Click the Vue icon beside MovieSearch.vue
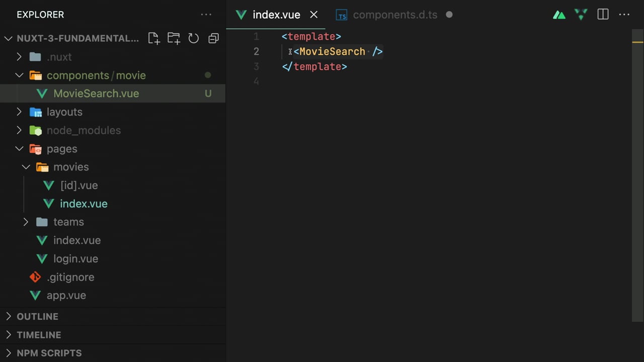This screenshot has width=644, height=362. point(42,94)
